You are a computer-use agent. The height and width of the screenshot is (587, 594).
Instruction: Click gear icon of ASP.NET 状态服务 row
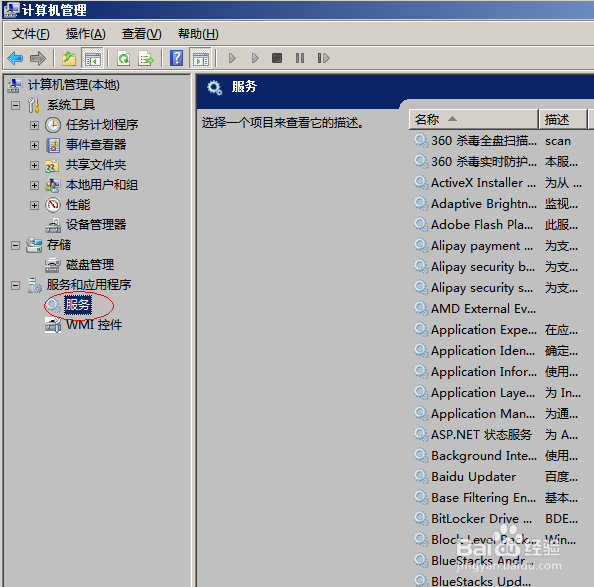(x=421, y=434)
